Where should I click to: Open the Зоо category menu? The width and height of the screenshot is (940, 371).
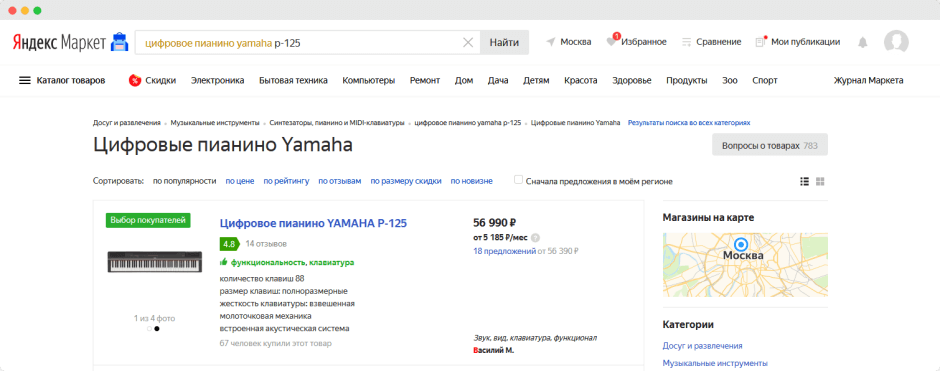[730, 80]
